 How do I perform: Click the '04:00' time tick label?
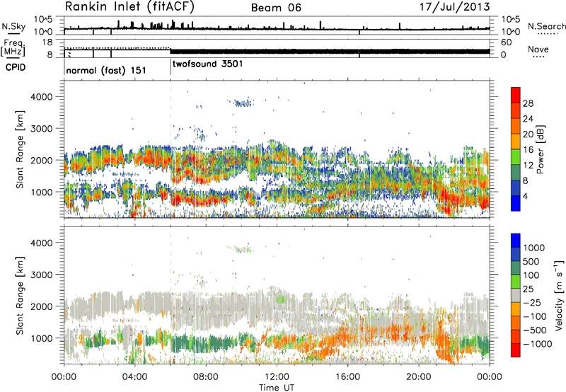point(135,377)
